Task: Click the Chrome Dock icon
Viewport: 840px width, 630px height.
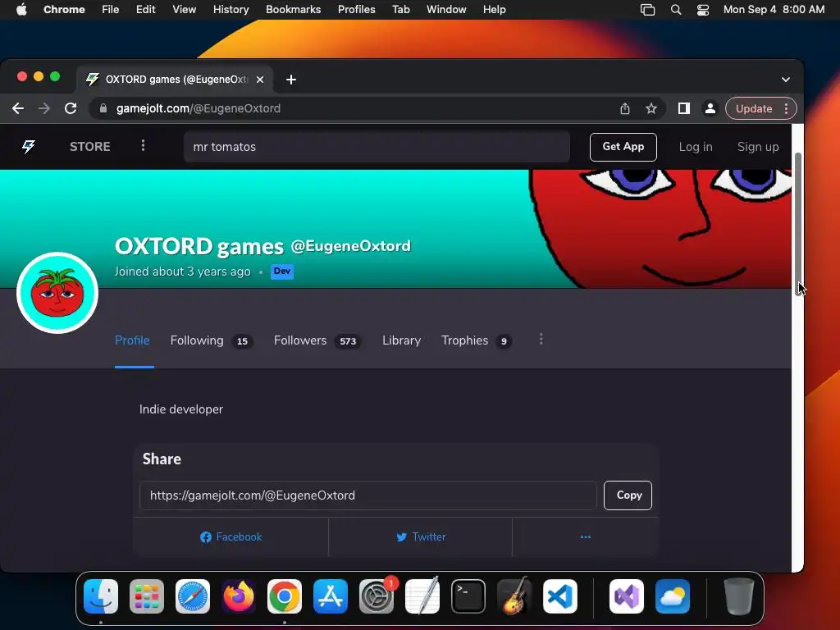Action: (285, 596)
